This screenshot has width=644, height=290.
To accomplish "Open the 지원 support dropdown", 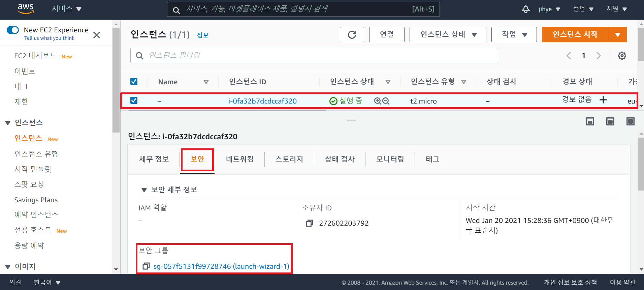I will (x=617, y=9).
